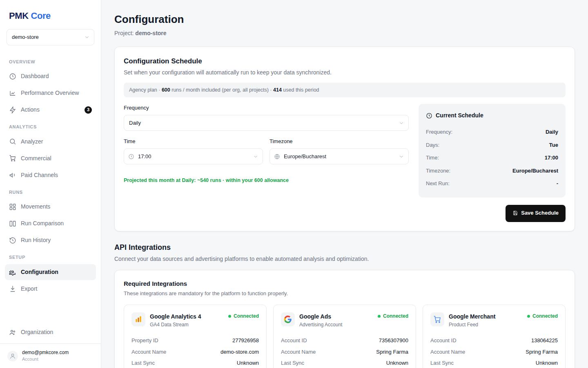588x368 pixels.
Task: Click the Dashboard clock icon in sidebar
Action: click(13, 76)
